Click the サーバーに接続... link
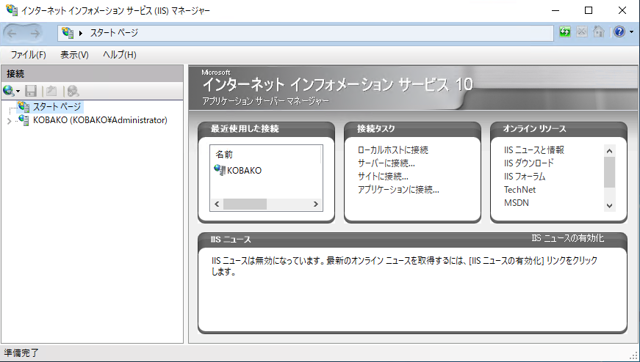Viewport: 640px width, 362px height. (386, 163)
